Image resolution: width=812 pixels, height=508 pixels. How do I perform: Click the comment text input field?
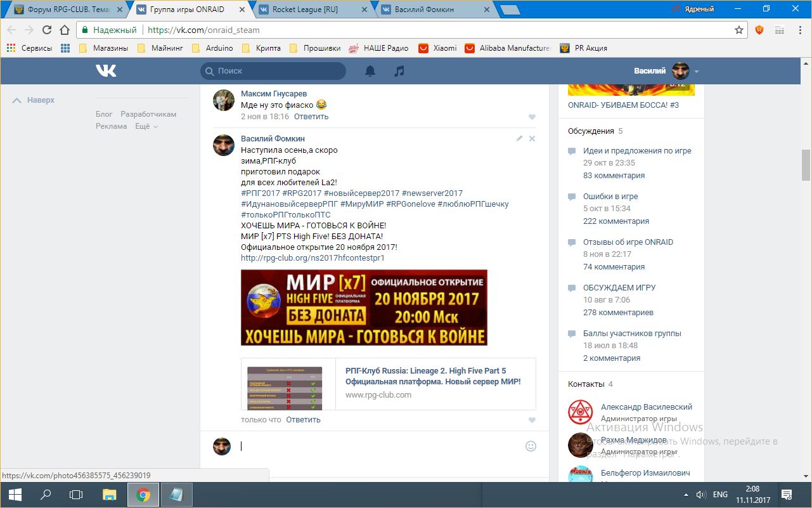point(380,446)
